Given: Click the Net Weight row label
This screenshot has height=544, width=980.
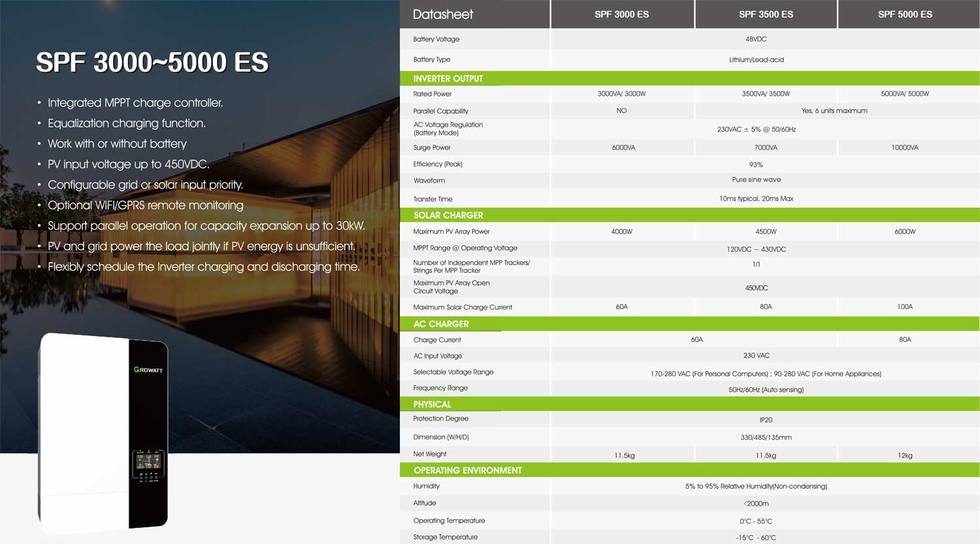Looking at the screenshot, I should click(x=429, y=454).
